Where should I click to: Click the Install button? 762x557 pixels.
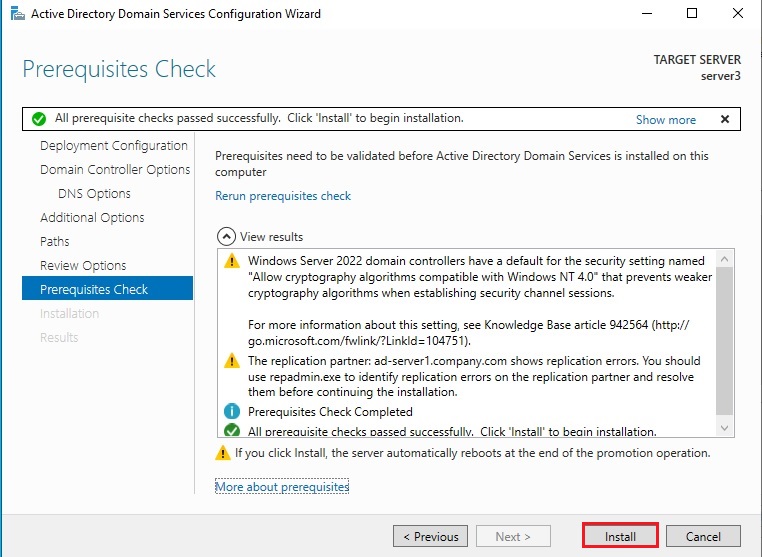pyautogui.click(x=620, y=536)
